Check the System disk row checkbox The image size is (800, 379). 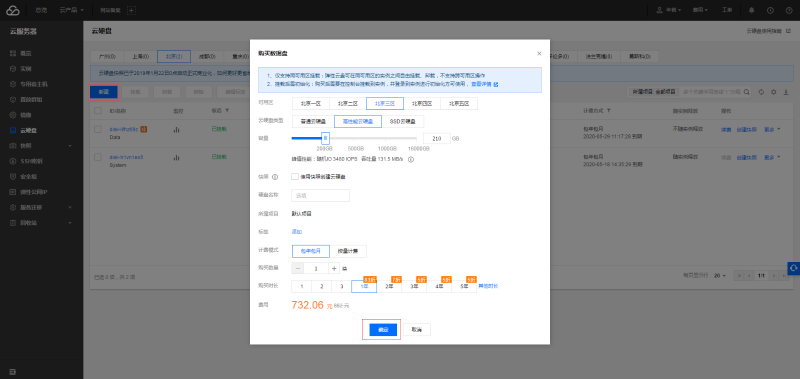pyautogui.click(x=97, y=158)
